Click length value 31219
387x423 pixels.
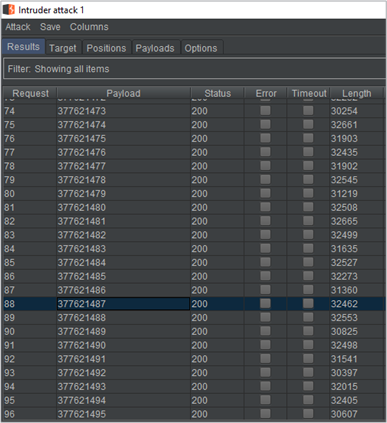point(344,193)
